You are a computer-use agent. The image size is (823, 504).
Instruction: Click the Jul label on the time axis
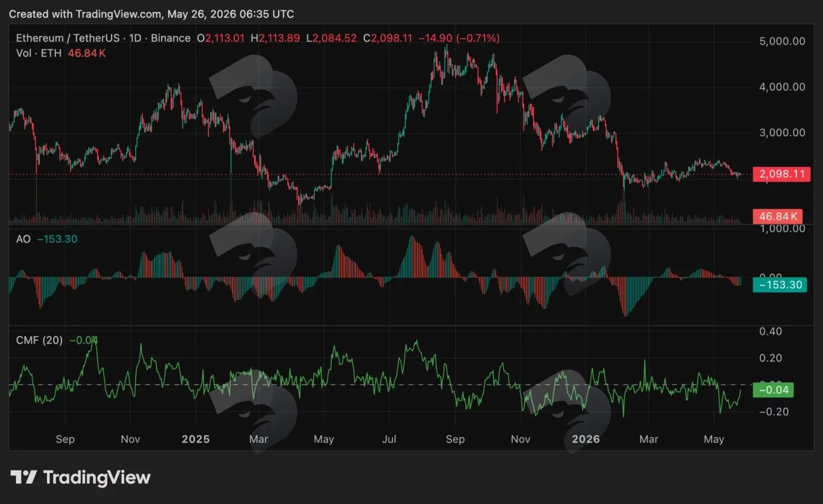389,439
